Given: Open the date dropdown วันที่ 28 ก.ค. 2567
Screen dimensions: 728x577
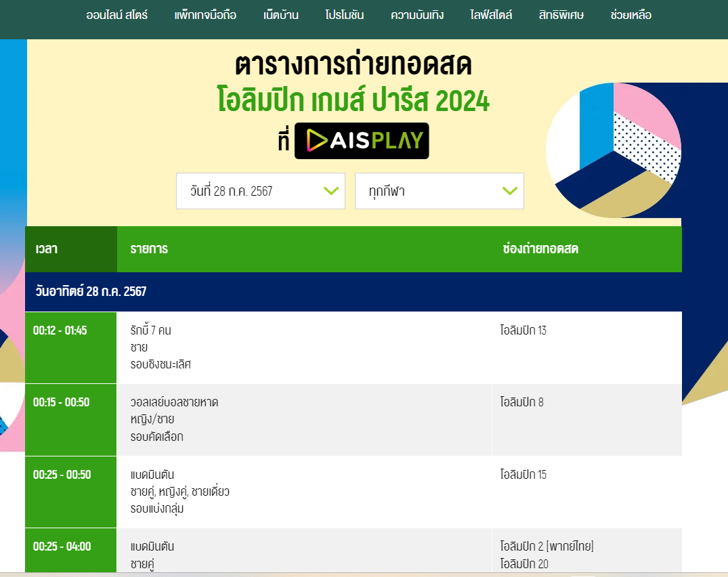Looking at the screenshot, I should click(x=261, y=191).
